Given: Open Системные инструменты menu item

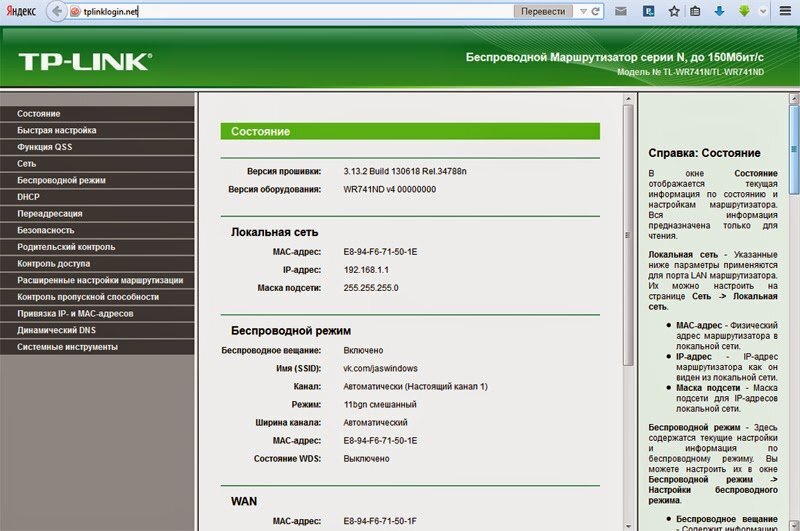Looking at the screenshot, I should pyautogui.click(x=97, y=347).
